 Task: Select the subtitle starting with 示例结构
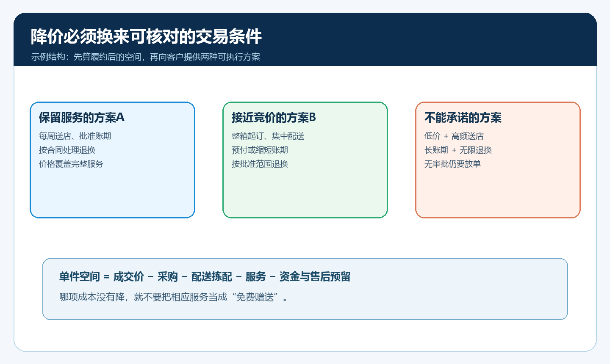145,57
